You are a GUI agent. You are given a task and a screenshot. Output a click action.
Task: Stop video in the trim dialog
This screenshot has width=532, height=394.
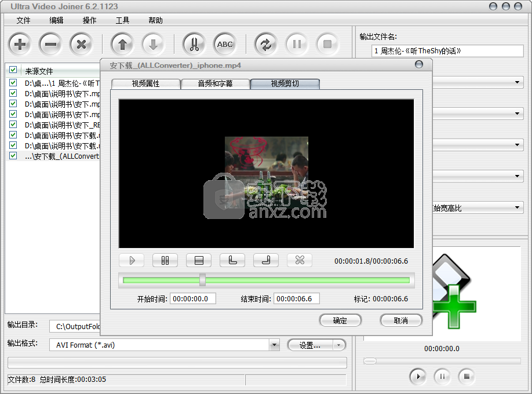coord(199,260)
